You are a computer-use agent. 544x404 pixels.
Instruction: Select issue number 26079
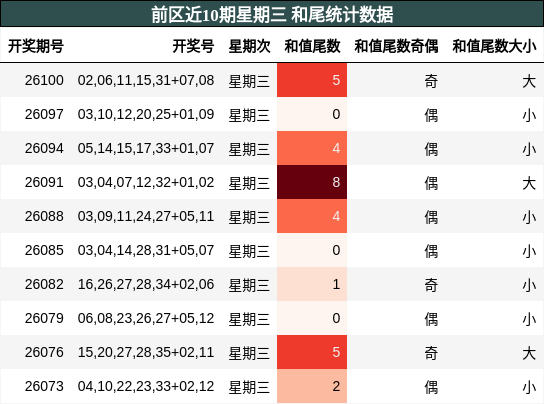point(44,319)
